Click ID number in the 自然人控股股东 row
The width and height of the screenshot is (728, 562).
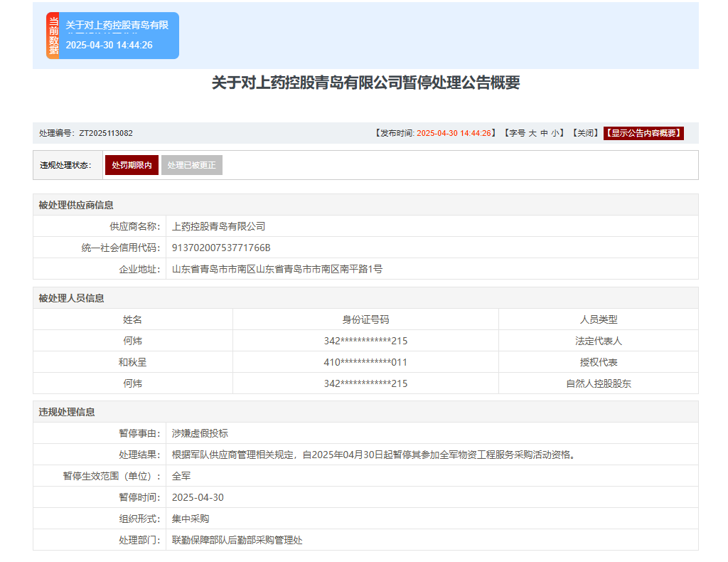pos(366,383)
